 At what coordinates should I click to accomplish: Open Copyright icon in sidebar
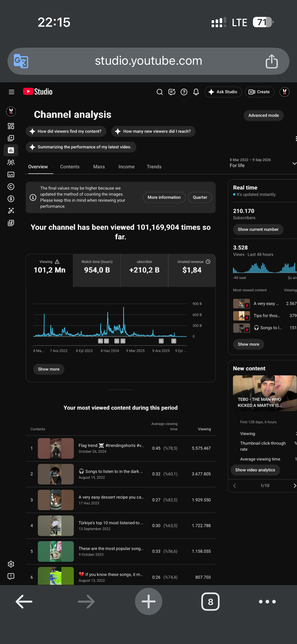11,187
